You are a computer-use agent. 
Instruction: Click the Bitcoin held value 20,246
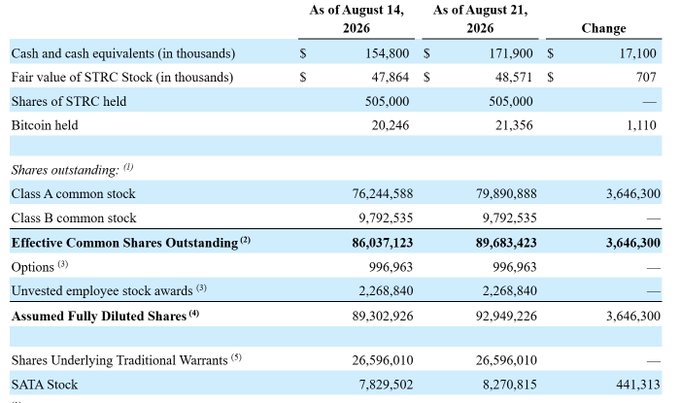pos(390,125)
